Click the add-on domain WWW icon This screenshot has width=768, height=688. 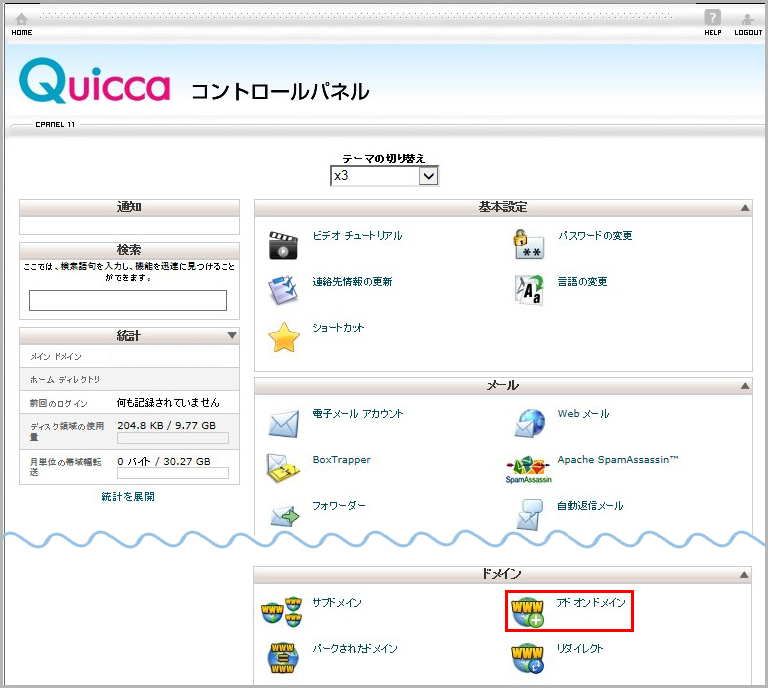[x=527, y=612]
